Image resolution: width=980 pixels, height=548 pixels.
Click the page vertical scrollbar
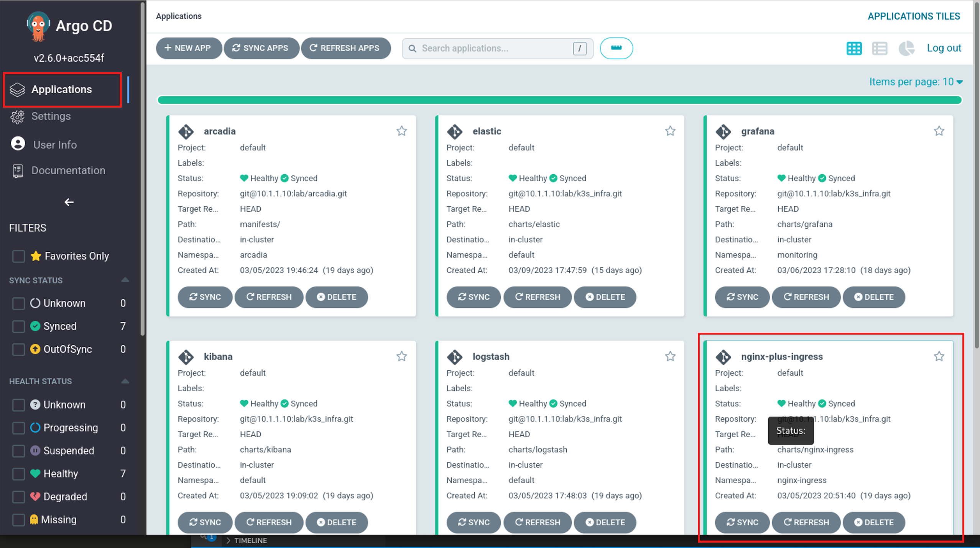tap(977, 176)
